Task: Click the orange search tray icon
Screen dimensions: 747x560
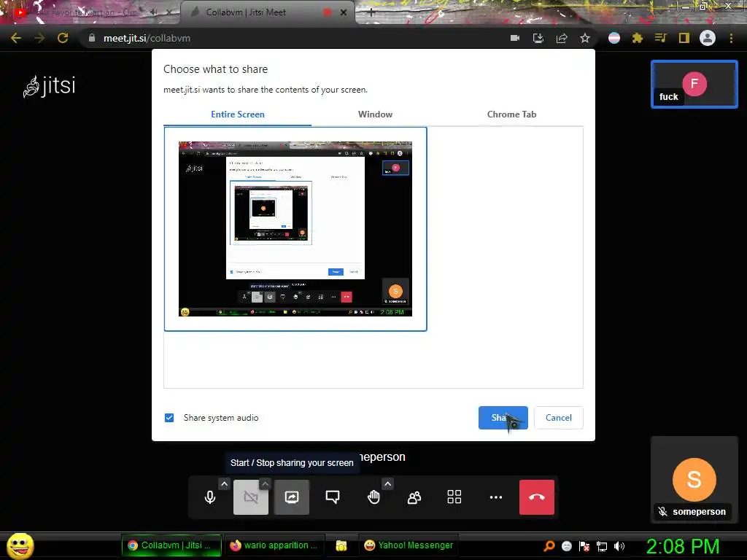Action: click(x=549, y=545)
